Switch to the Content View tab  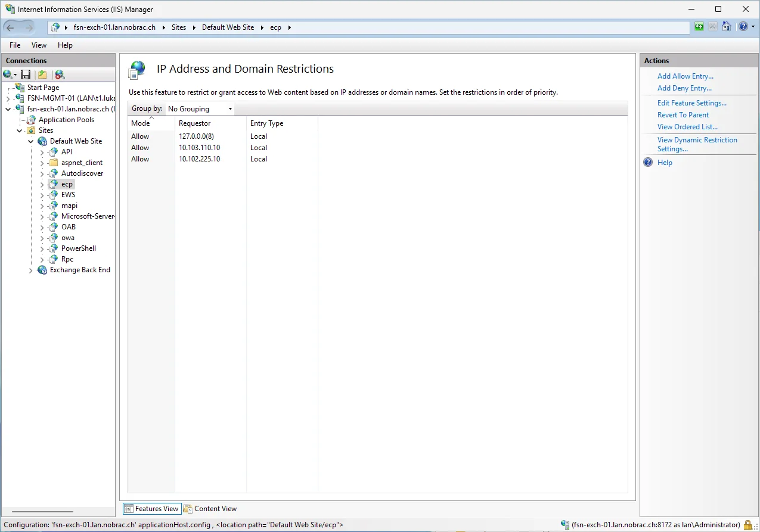(x=210, y=509)
